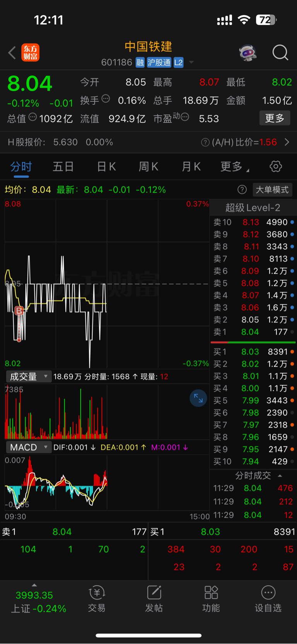Select 买5 row at 7.99
Viewport: 297px width, 644px height.
[253, 400]
